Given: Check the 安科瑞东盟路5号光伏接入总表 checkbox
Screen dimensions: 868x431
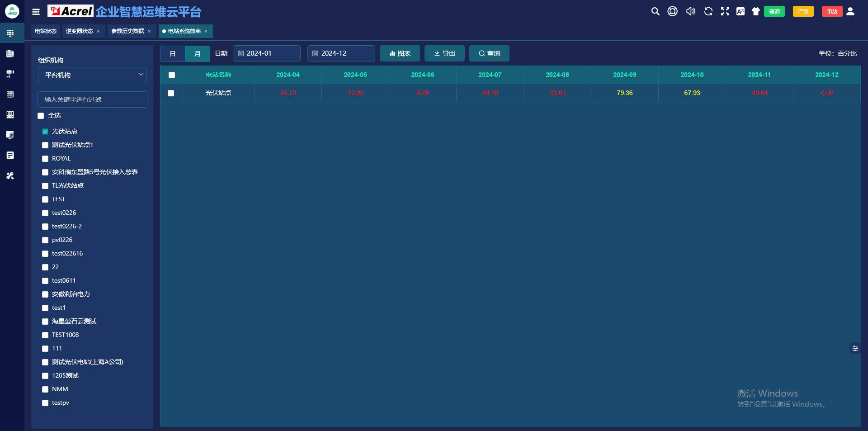Looking at the screenshot, I should (x=45, y=172).
